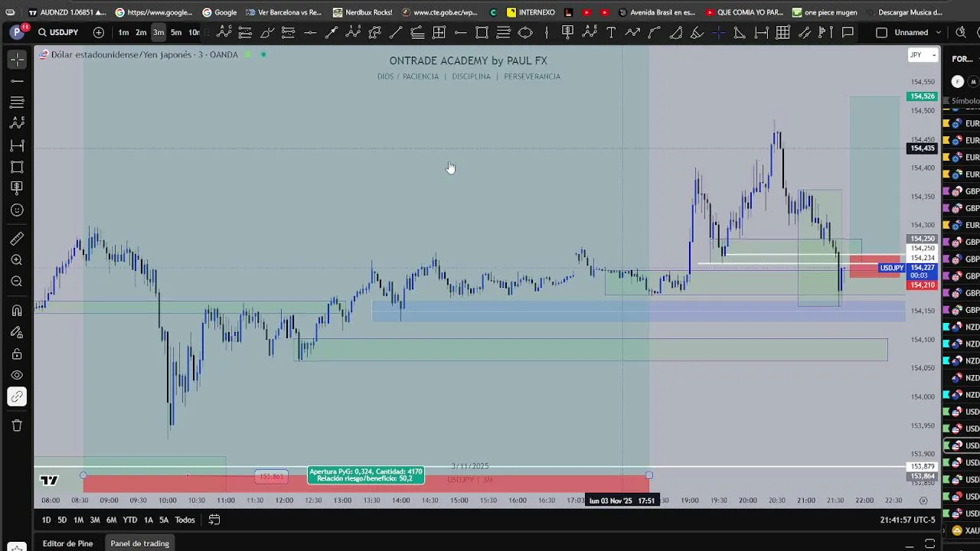The image size is (980, 551).
Task: Open the AUDNZD browser tab
Action: (66, 12)
